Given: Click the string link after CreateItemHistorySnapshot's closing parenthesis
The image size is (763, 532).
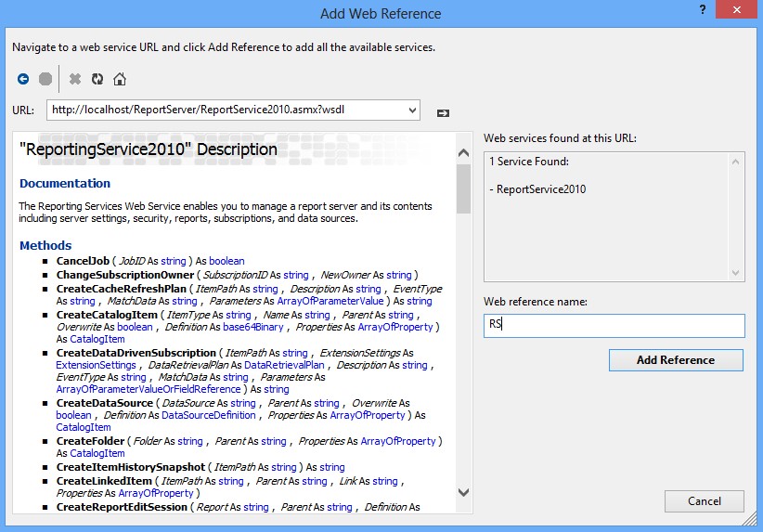Looking at the screenshot, I should click(x=332, y=467).
